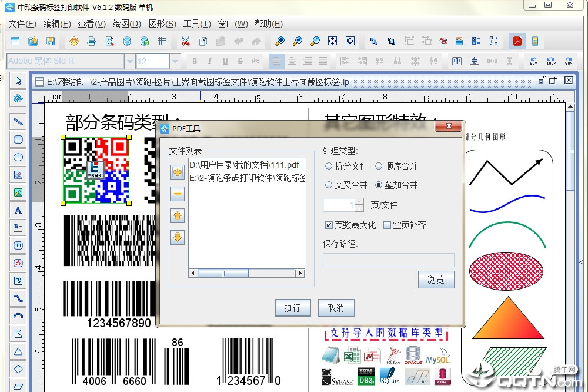Open the 查看(V) menu
The image size is (588, 392).
tap(92, 24)
